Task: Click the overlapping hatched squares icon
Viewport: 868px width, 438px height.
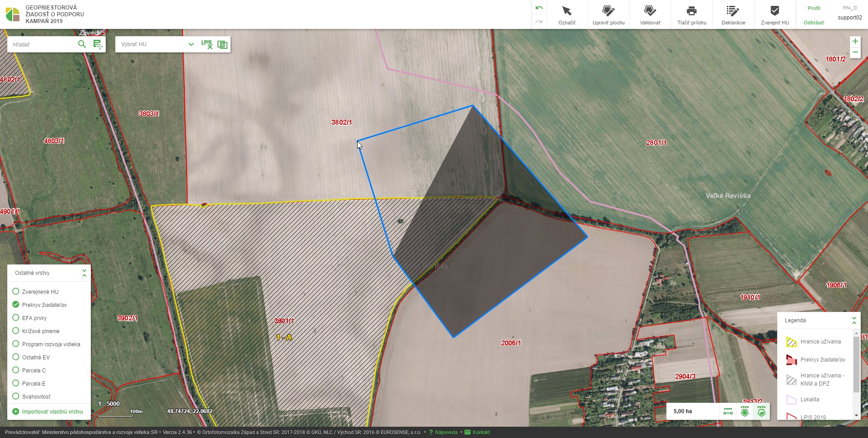Action: (222, 44)
